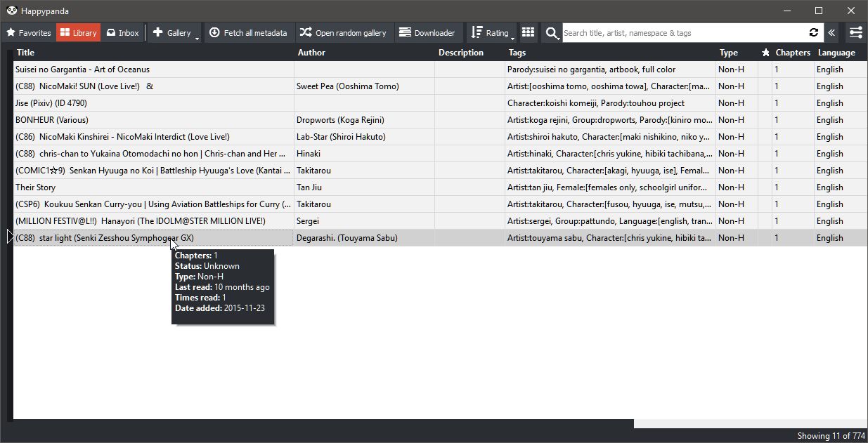Switch to the Inbox tab
Image resolution: width=868 pixels, height=443 pixels.
[x=122, y=33]
